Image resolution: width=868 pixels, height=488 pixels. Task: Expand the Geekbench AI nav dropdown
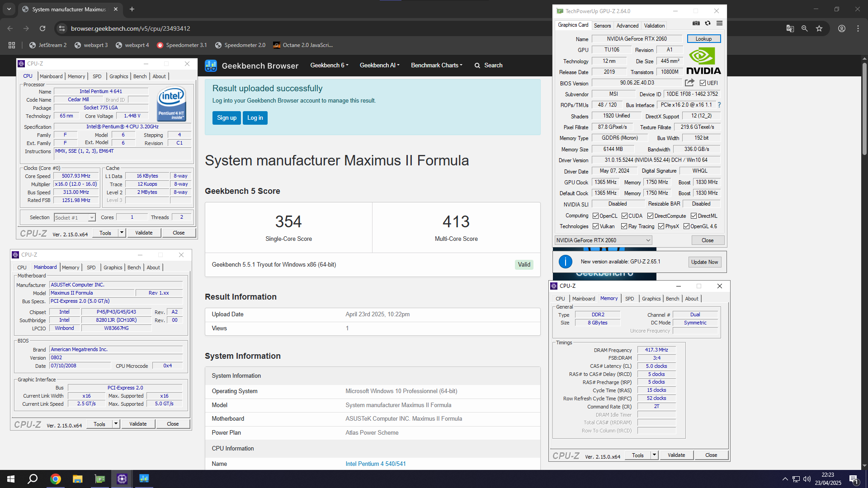click(379, 66)
